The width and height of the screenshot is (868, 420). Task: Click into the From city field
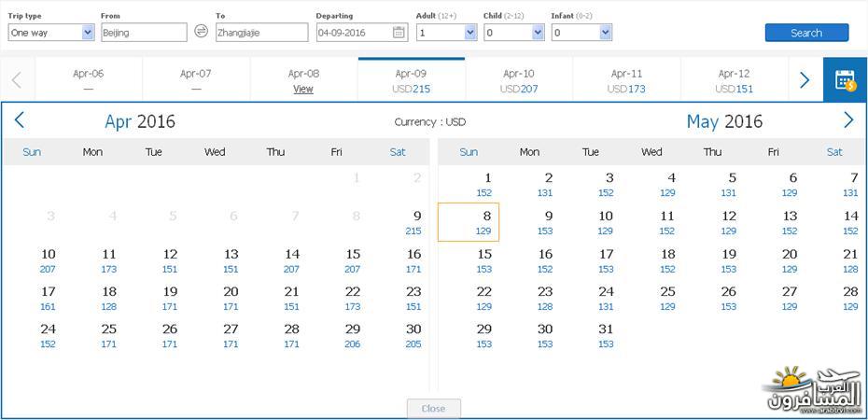tap(144, 32)
